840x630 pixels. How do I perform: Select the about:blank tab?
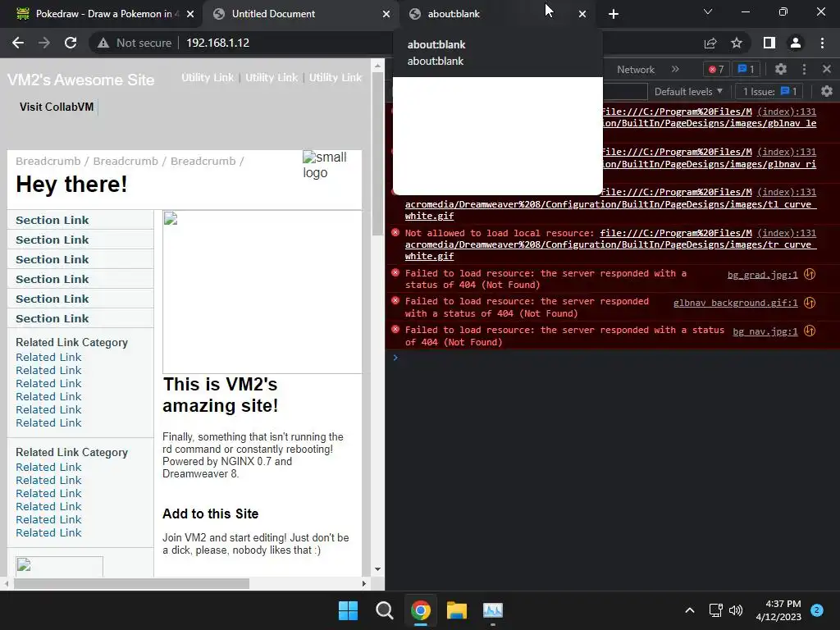496,14
